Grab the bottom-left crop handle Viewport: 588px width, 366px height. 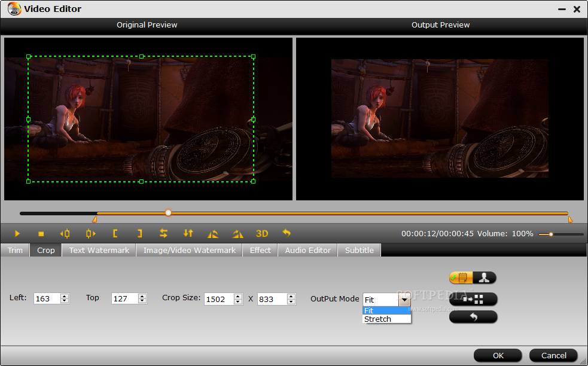tap(29, 181)
